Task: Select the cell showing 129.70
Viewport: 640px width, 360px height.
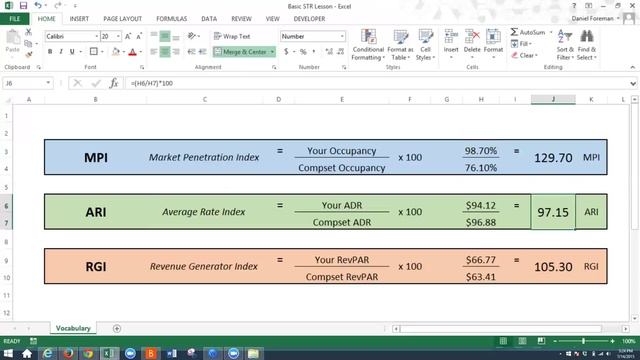Action: 553,158
